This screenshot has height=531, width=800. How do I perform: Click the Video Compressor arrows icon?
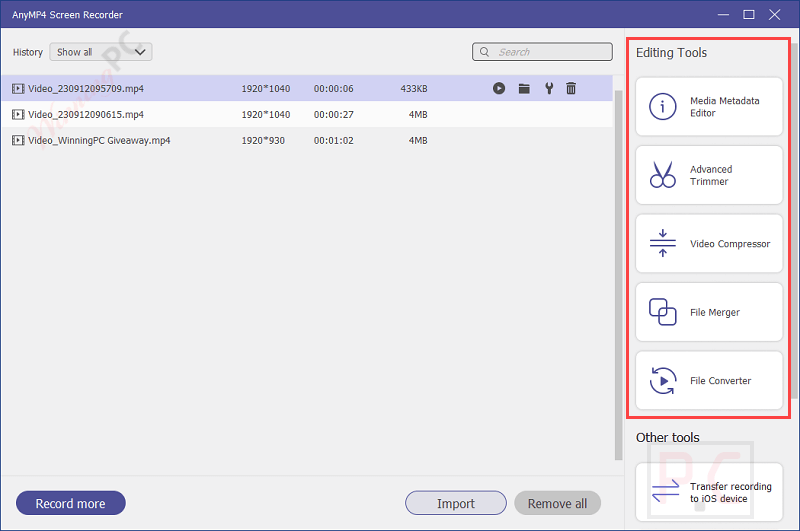click(x=662, y=243)
